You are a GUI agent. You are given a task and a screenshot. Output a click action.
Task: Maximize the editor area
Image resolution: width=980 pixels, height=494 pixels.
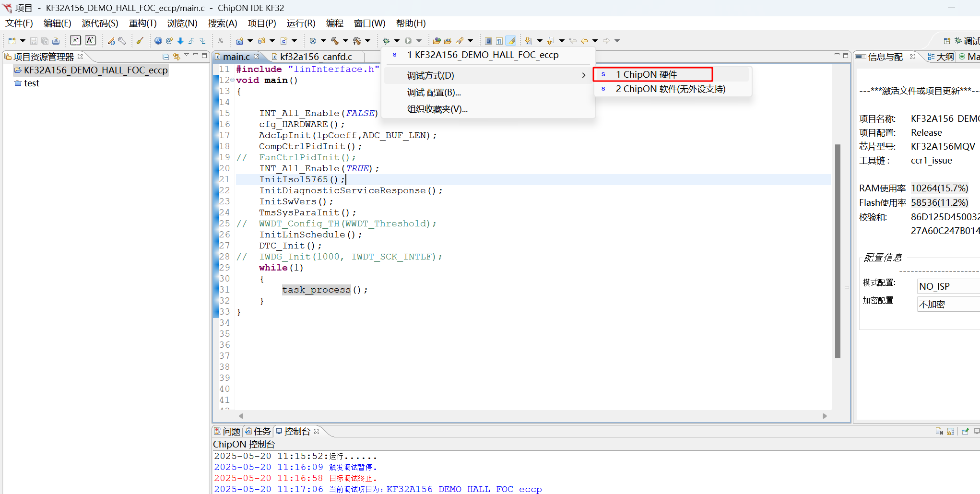click(846, 55)
